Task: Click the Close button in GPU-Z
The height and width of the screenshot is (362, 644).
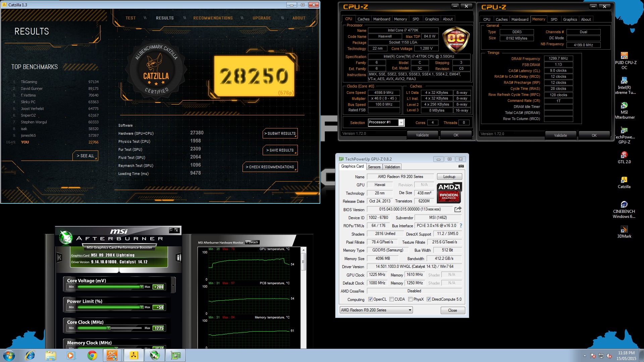Action: click(x=452, y=310)
